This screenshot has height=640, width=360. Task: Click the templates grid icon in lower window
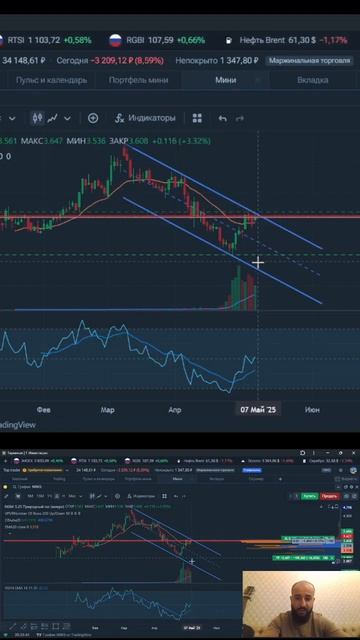click(x=164, y=496)
